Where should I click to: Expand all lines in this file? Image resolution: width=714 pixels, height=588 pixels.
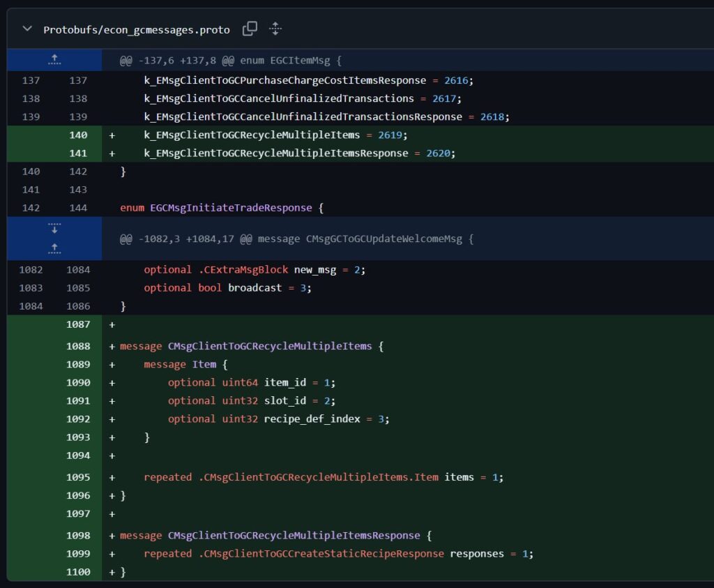[x=275, y=29]
